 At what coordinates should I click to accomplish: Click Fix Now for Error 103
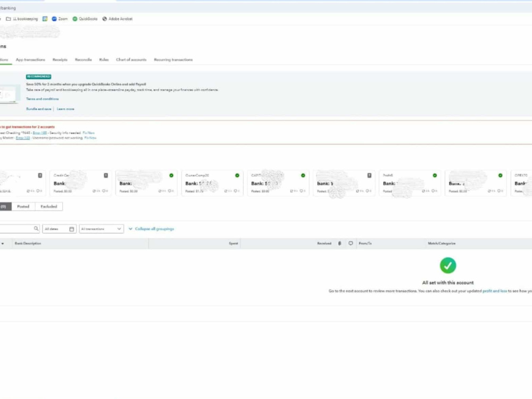tap(90, 138)
